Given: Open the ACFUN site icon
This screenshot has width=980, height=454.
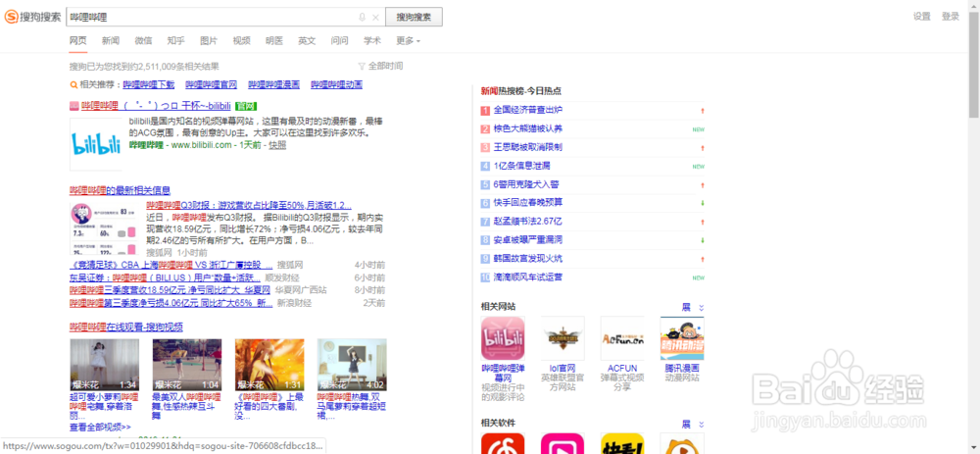Looking at the screenshot, I should (x=622, y=338).
